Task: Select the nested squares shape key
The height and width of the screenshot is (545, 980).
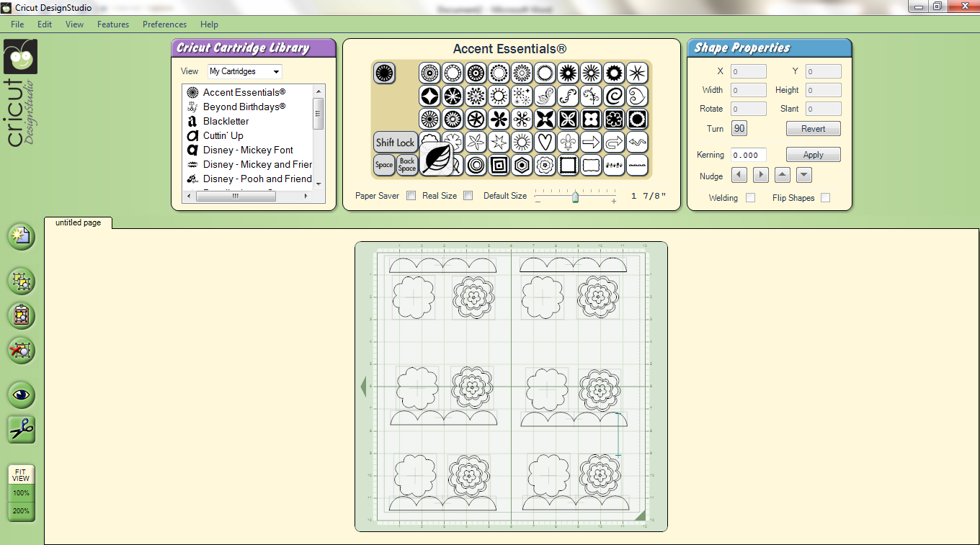Action: click(x=499, y=165)
